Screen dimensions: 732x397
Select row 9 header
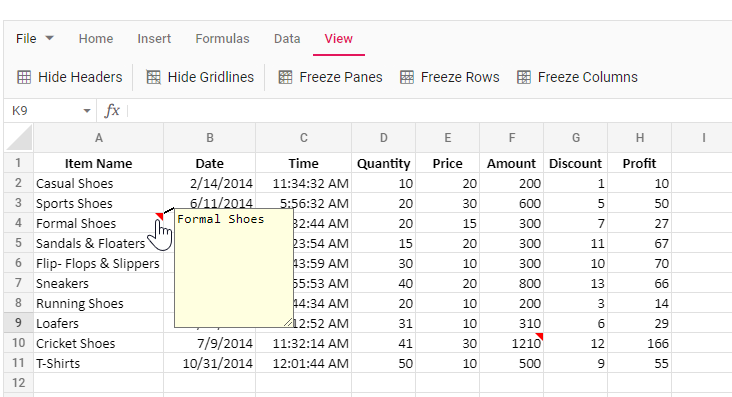(19, 323)
